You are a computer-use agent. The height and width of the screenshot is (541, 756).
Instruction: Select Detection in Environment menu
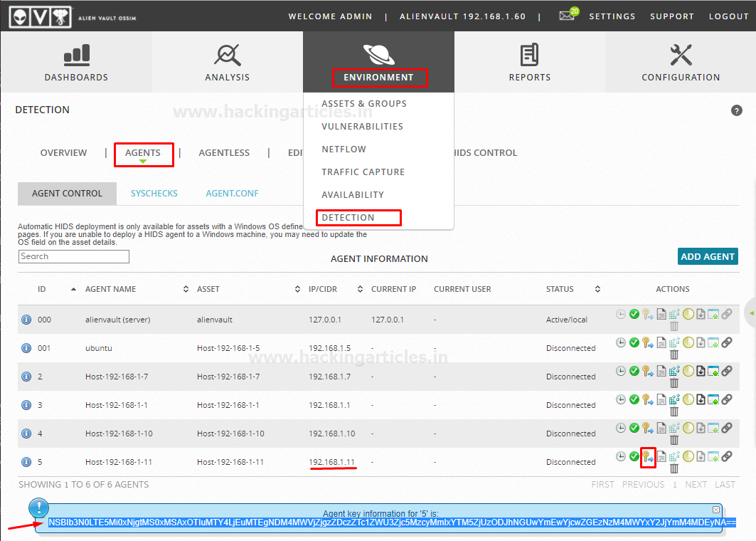click(x=348, y=218)
